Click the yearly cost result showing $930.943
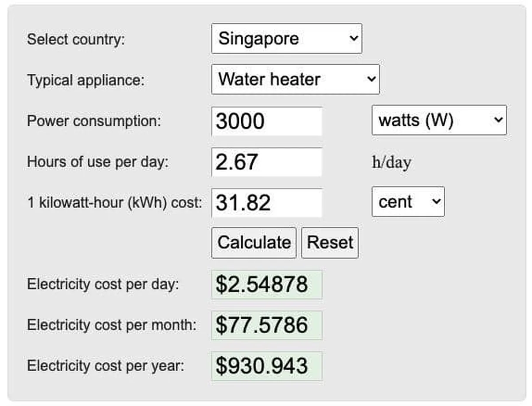 266,366
